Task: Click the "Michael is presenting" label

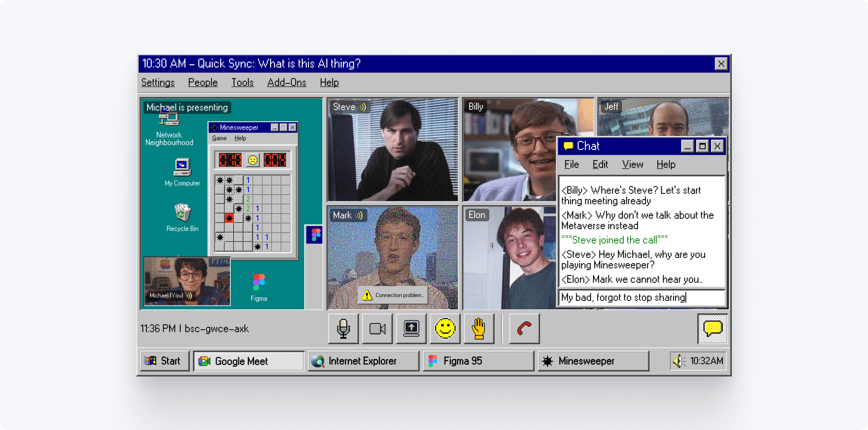Action: tap(187, 107)
